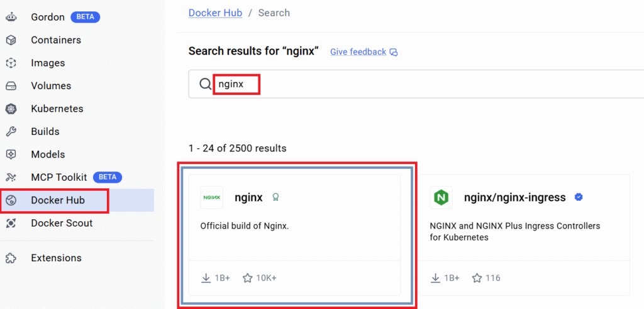
Task: Click the Extensions puzzle icon
Action: [x=11, y=258]
